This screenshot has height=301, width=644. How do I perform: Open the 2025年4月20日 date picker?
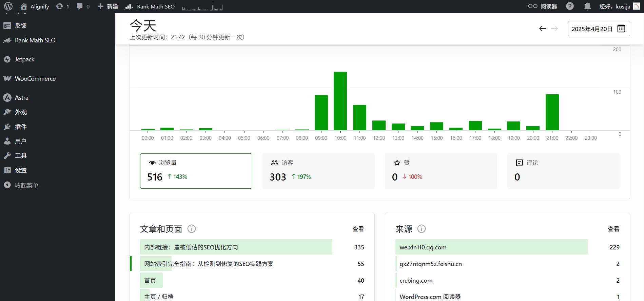click(599, 29)
